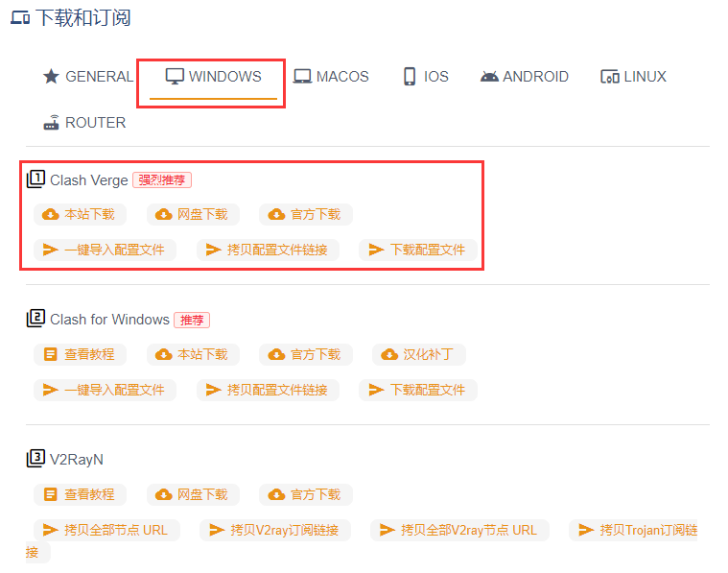This screenshot has width=728, height=573.
Task: Click Clash Verge 网盘下载 cloud icon
Action: [x=163, y=214]
